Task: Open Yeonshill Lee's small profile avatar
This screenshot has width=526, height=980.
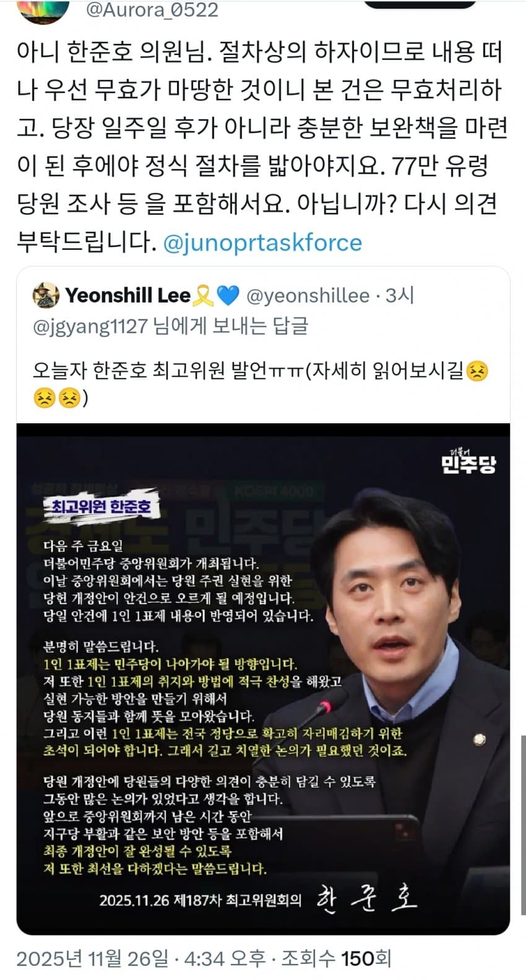Action: (x=45, y=296)
